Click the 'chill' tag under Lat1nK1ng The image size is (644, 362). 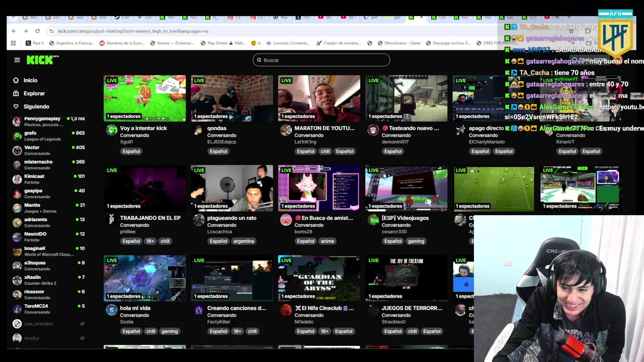(x=325, y=151)
